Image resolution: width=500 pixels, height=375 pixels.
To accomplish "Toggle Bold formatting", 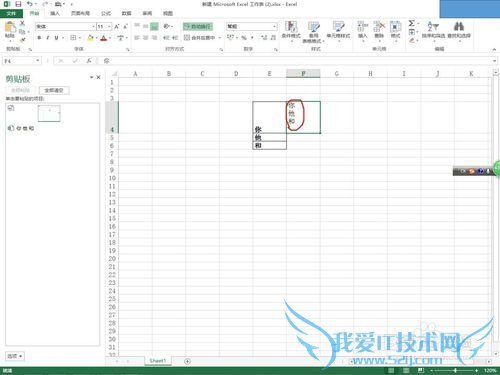I will 39,38.
